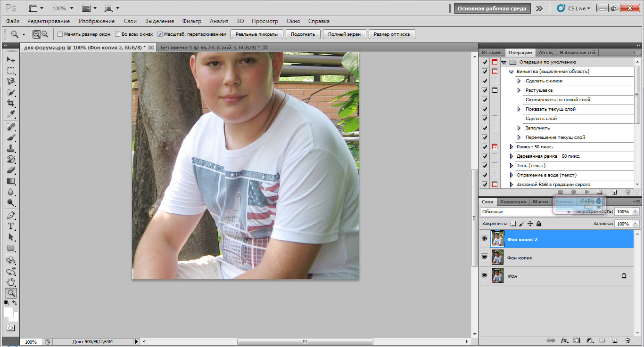This screenshot has height=347, width=644.
Task: Select the Hand tool
Action: point(11,282)
